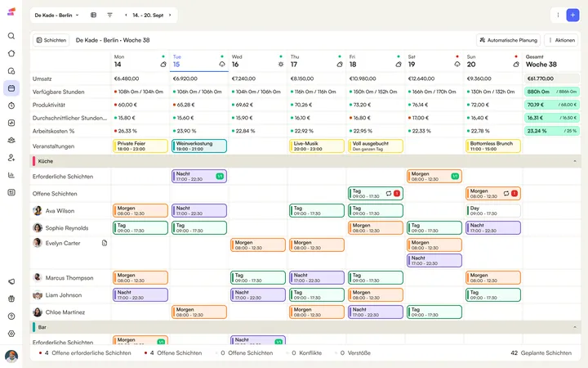The height and width of the screenshot is (368, 588).
Task: Open the search icon in the left sidebar
Action: (11, 36)
